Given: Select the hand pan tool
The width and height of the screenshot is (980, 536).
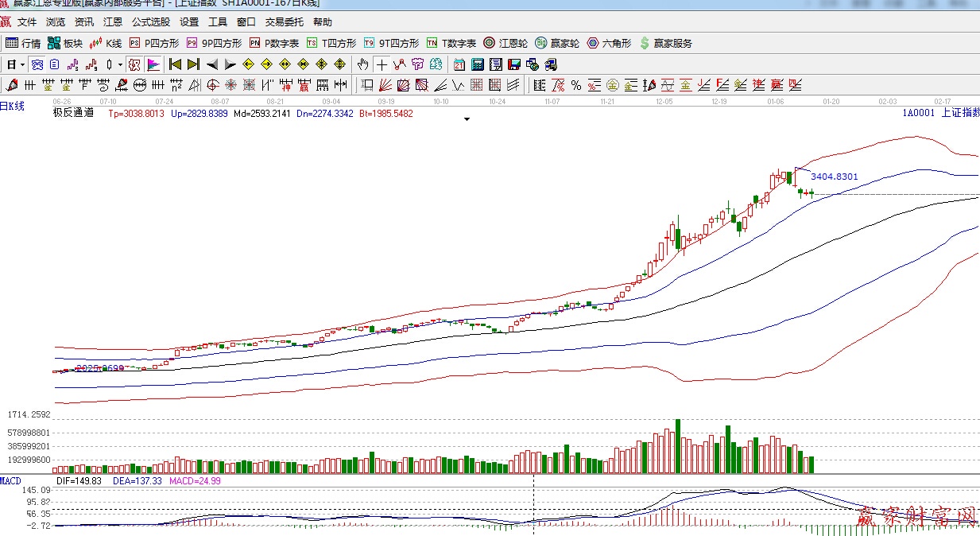Looking at the screenshot, I should point(363,64).
